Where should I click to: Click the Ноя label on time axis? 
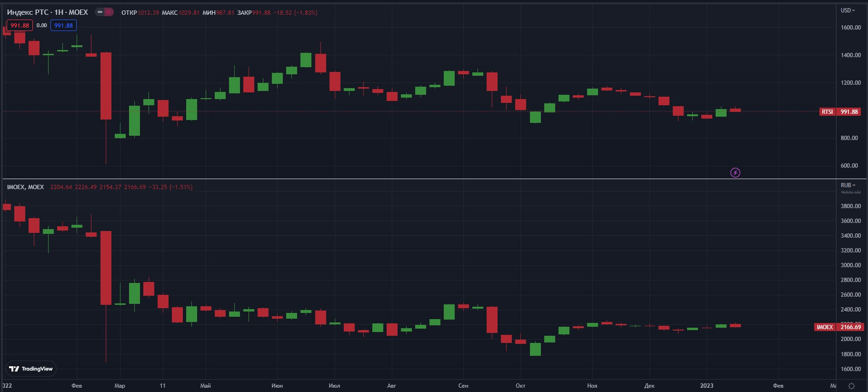tap(592, 385)
